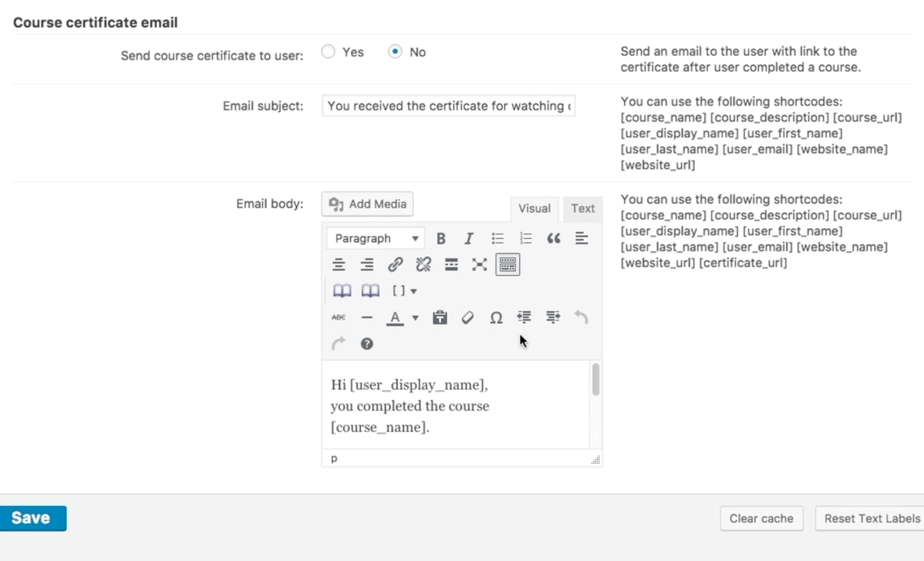924x561 pixels.
Task: Switch to the Text editor tab
Action: pyautogui.click(x=583, y=208)
